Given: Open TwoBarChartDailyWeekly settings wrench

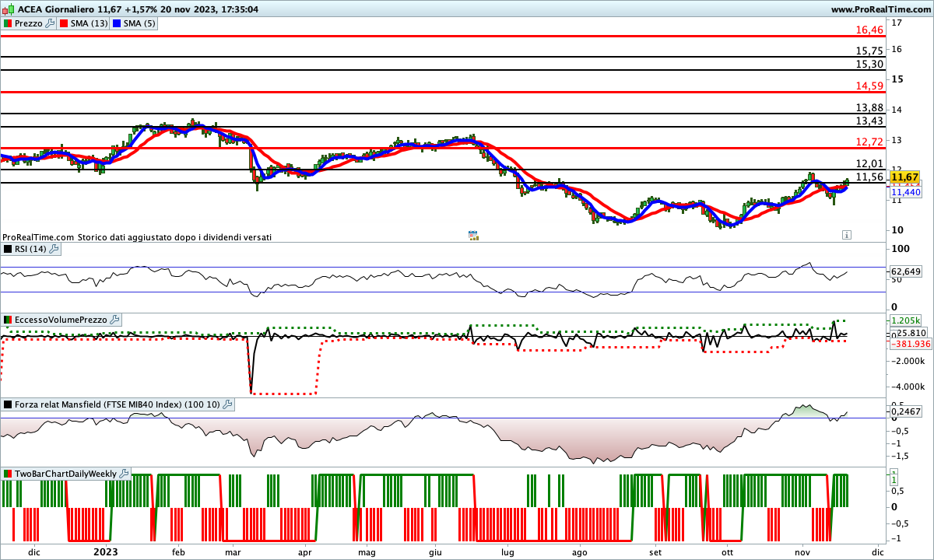Looking at the screenshot, I should [x=125, y=473].
